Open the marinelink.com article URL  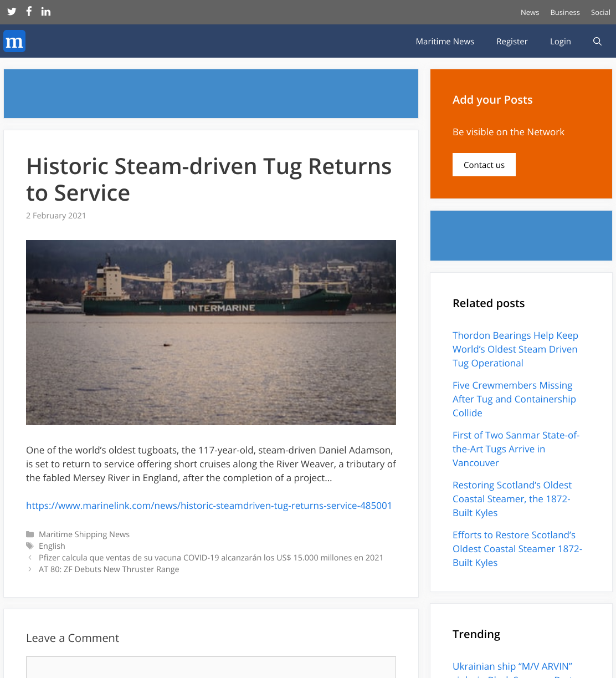click(209, 506)
